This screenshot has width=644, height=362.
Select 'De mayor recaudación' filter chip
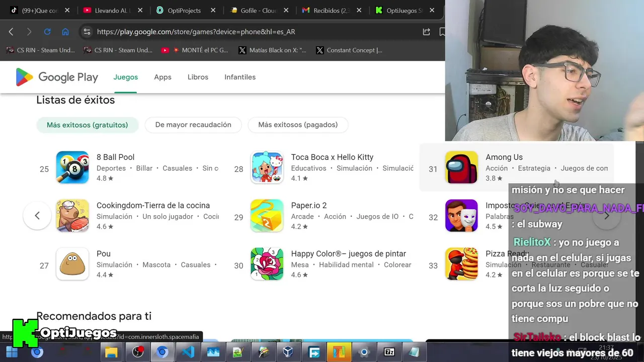pos(193,125)
